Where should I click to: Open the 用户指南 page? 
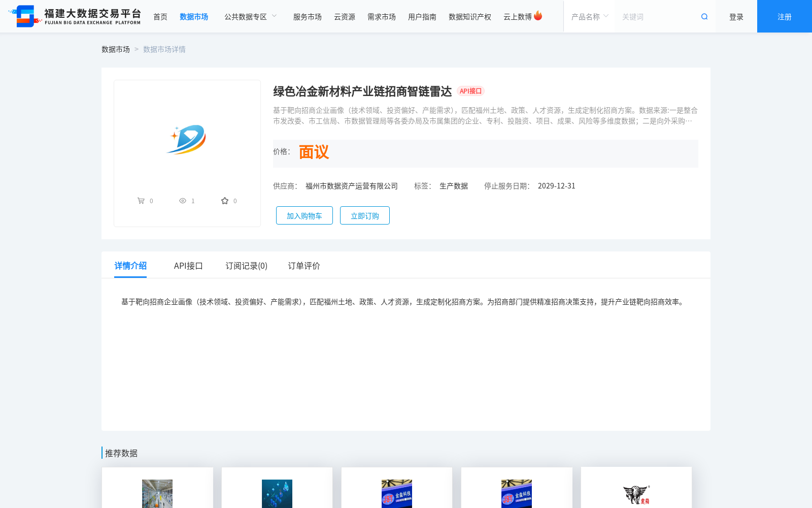click(x=422, y=17)
